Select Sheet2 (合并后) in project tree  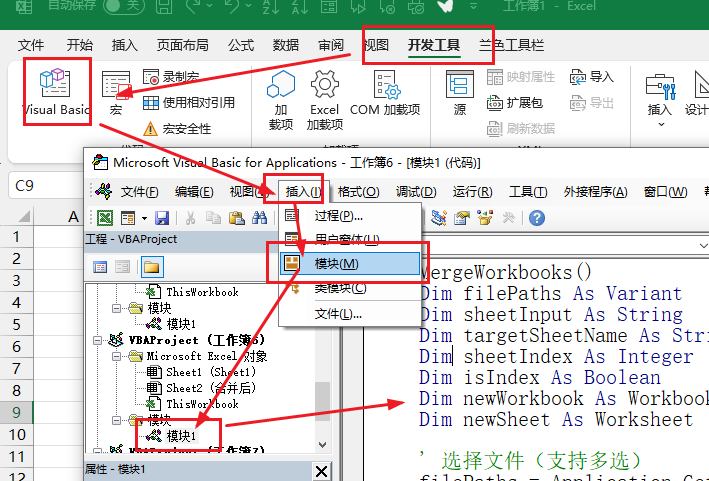(201, 388)
